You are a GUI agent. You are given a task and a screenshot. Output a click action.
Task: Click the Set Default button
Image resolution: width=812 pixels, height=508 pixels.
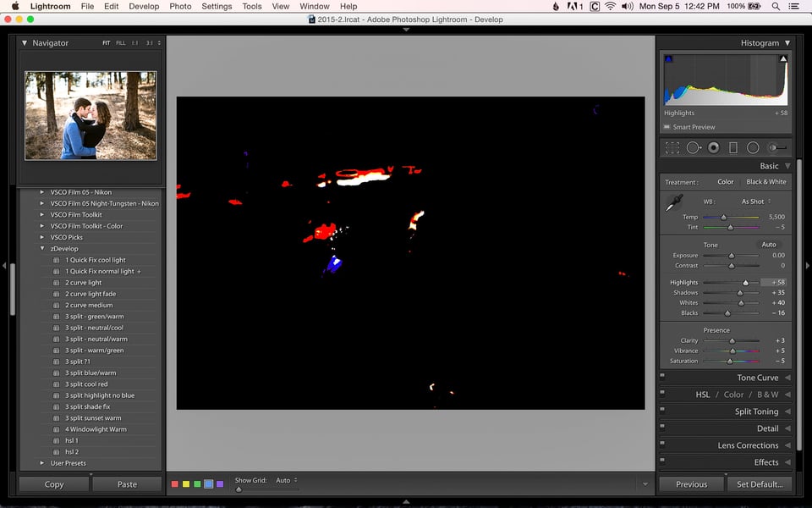tap(760, 484)
